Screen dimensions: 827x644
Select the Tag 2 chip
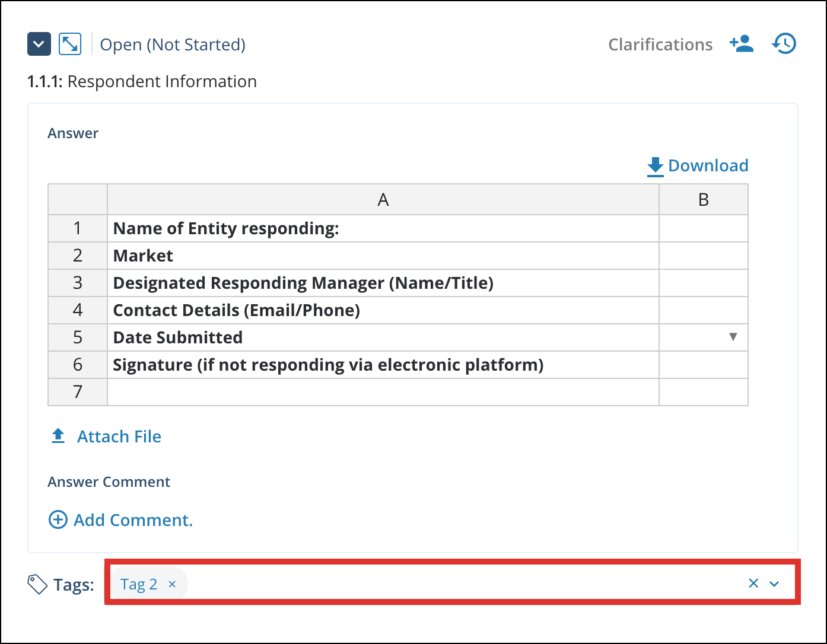point(139,584)
